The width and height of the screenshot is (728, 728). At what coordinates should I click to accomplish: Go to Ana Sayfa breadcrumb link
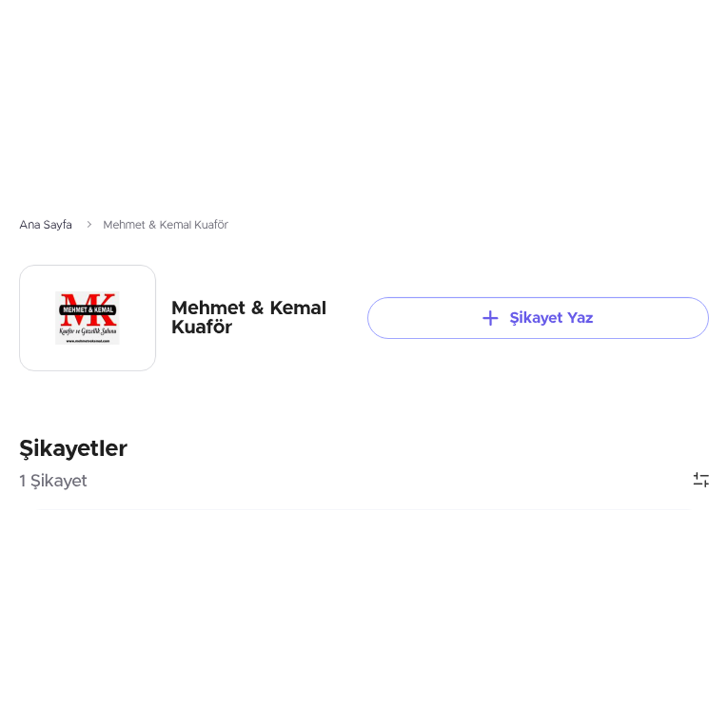tap(45, 224)
